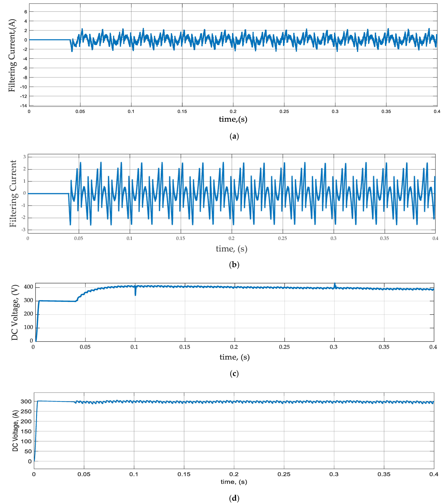Click the 0.25 x-axis tick in the second plot
The height and width of the screenshot is (504, 444).
282,238
